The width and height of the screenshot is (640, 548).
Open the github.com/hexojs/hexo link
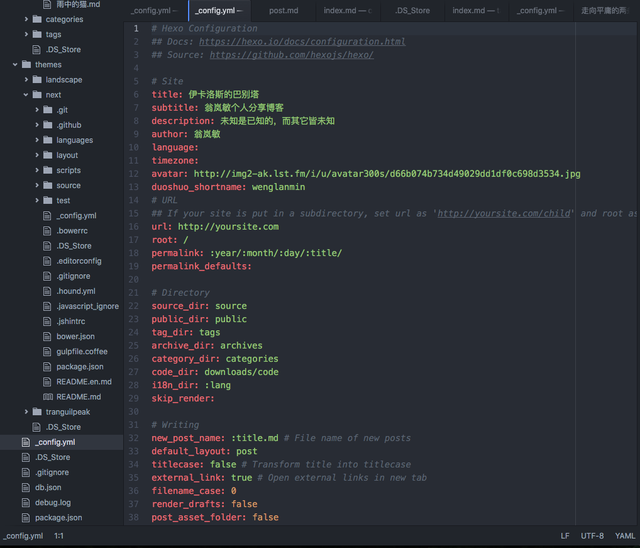pos(291,55)
